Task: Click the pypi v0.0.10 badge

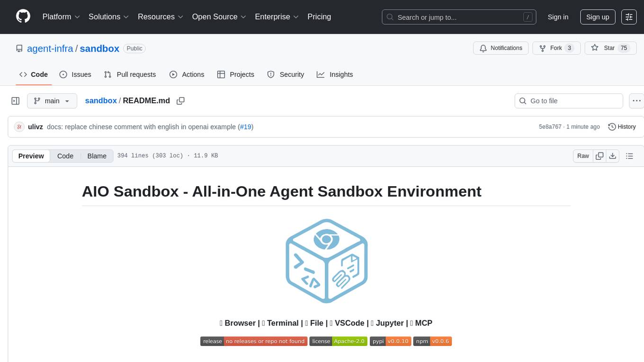Action: (390, 341)
